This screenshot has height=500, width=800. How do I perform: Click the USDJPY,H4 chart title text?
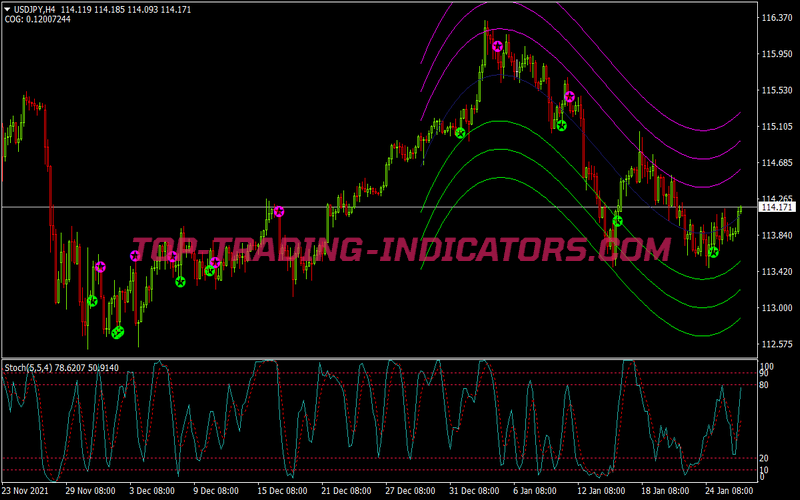[34, 9]
